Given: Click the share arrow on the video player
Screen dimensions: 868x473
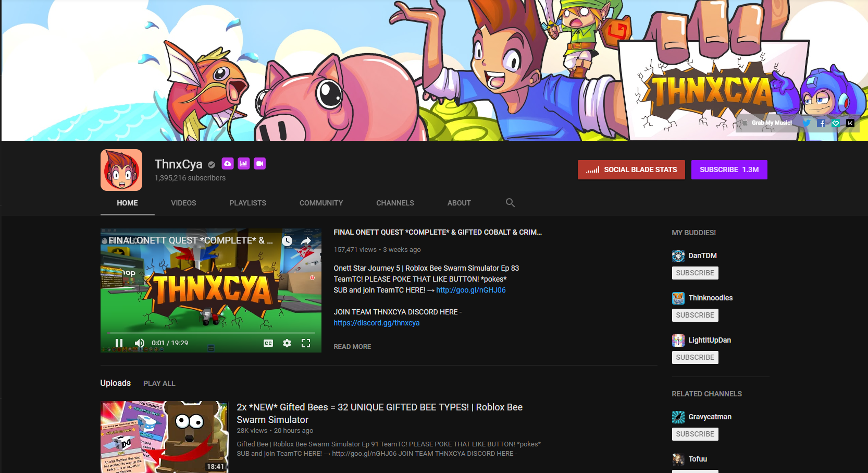Looking at the screenshot, I should (x=306, y=241).
